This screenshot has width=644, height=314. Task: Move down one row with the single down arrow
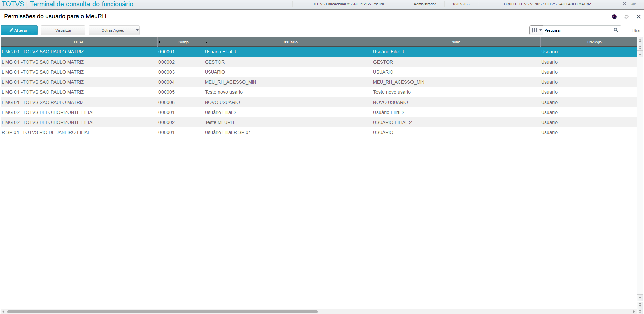pos(640,298)
